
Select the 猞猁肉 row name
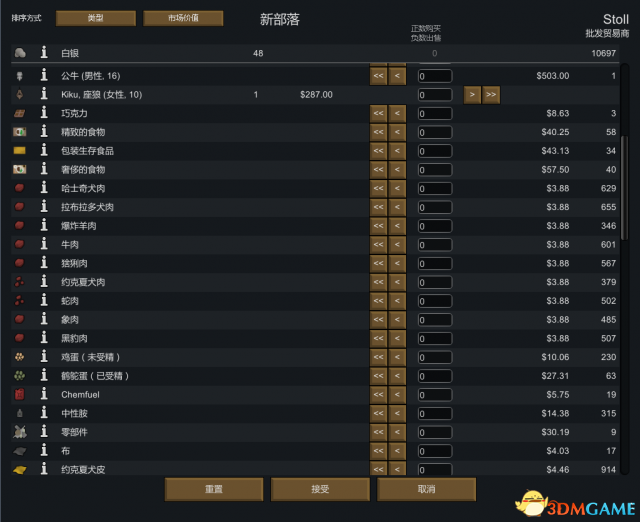pyautogui.click(x=74, y=263)
